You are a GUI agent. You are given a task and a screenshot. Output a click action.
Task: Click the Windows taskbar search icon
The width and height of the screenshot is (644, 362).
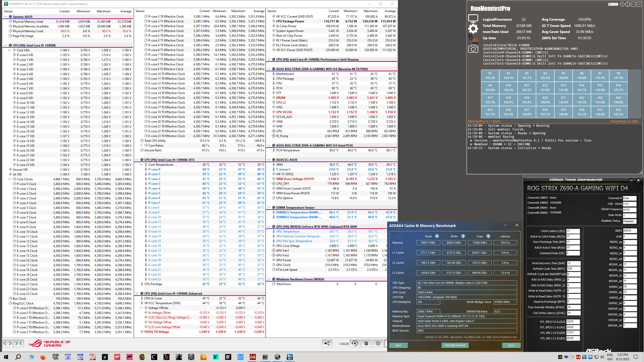18,357
